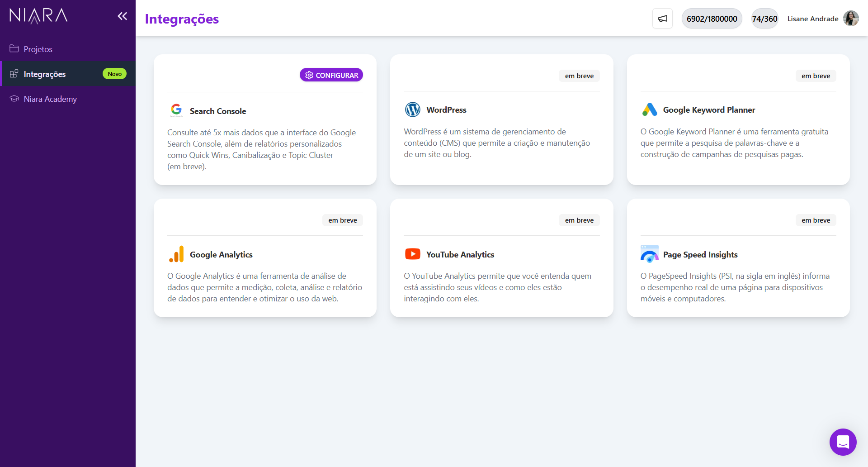Screen dimensions: 868x467
Task: Click the CONFIGURAR button for Search Console
Action: [x=331, y=75]
